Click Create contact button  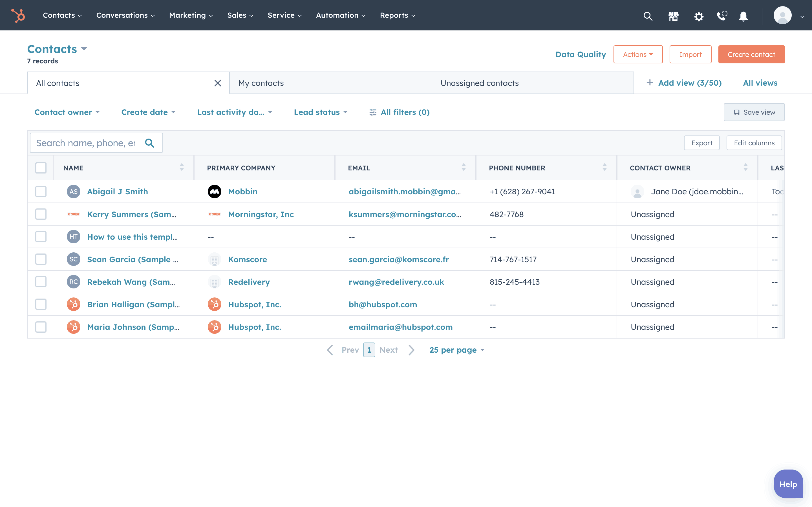[x=751, y=54]
